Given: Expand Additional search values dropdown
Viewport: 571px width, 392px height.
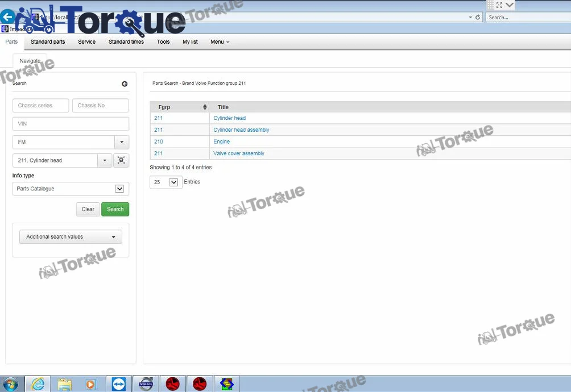Looking at the screenshot, I should coord(71,237).
